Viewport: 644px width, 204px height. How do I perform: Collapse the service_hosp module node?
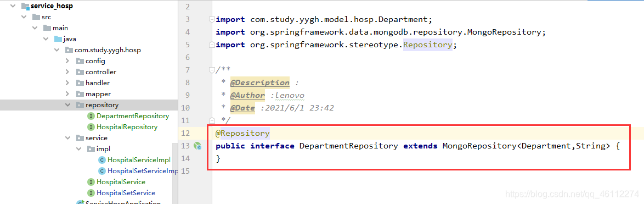click(x=14, y=6)
